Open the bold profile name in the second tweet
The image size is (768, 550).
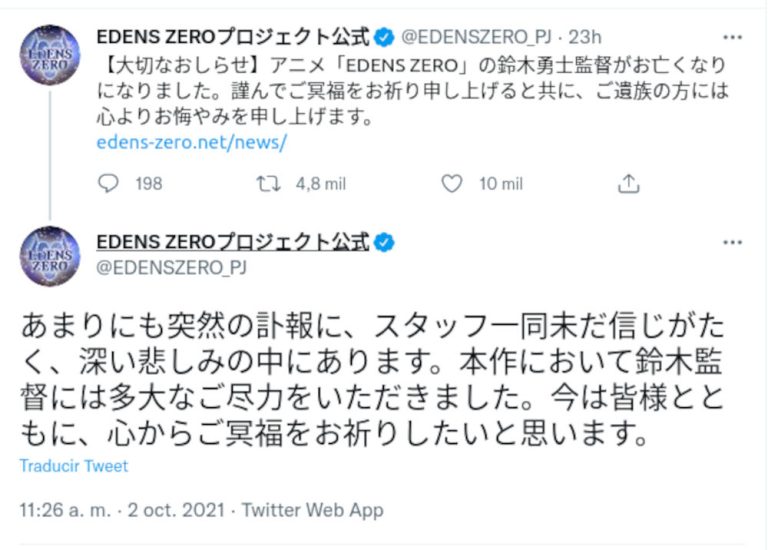232,242
